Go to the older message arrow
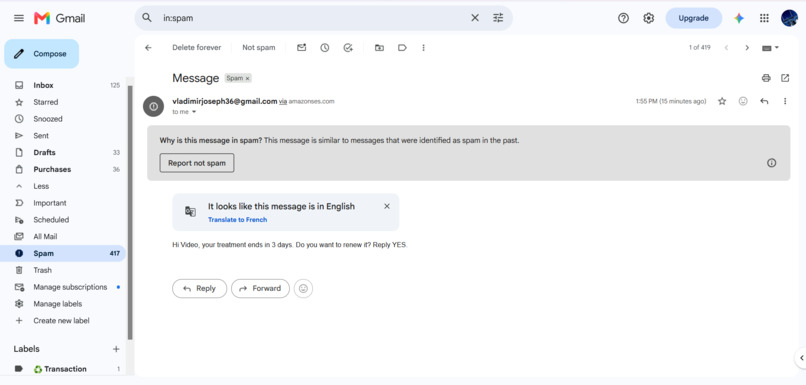 (x=747, y=48)
